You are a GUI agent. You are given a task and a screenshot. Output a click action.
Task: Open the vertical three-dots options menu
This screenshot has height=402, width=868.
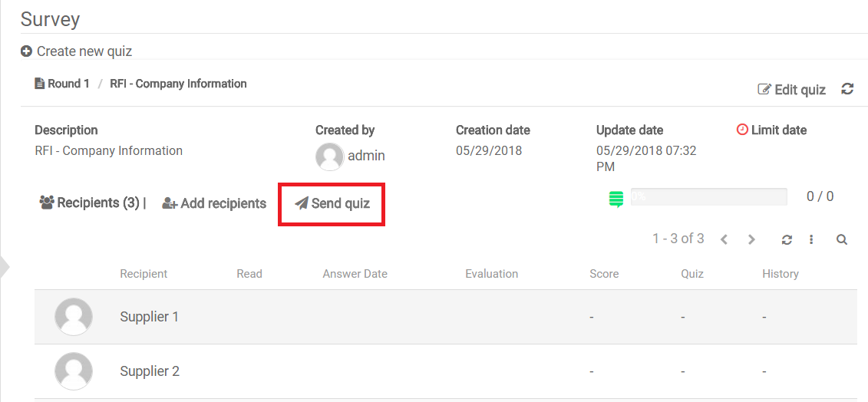(811, 239)
